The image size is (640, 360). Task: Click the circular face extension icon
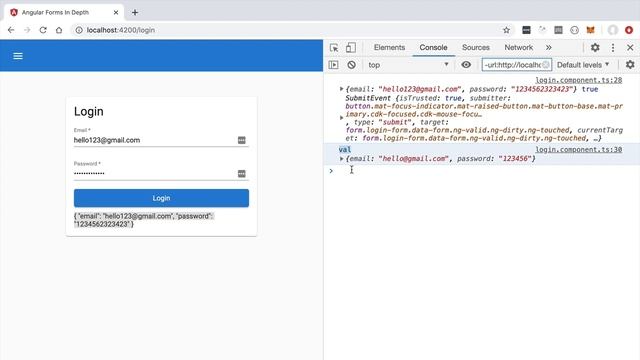click(574, 30)
